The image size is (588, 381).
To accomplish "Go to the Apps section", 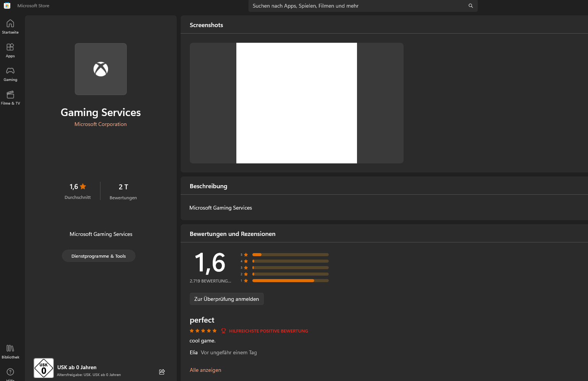I will point(10,50).
